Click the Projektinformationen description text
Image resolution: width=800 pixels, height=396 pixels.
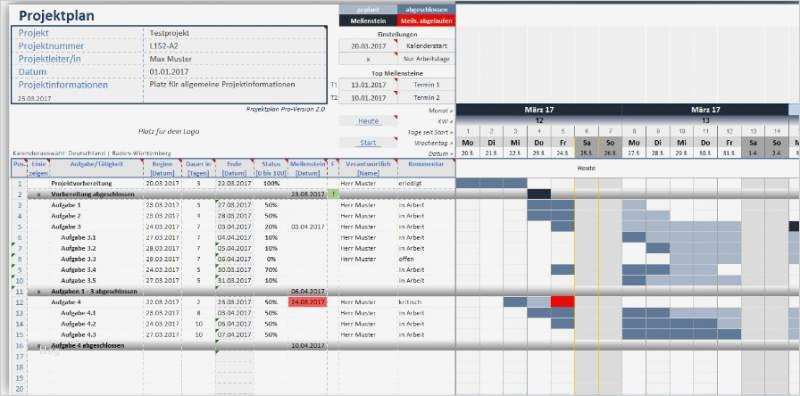click(222, 84)
